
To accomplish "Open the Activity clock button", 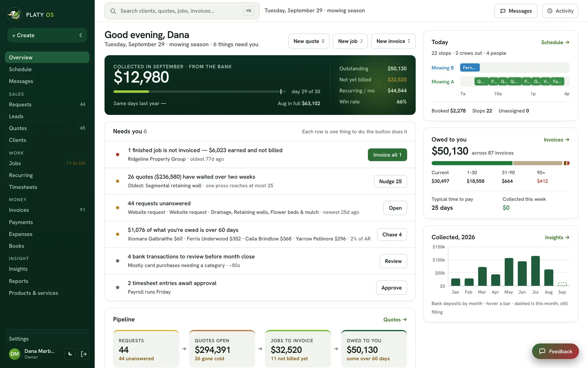I will pyautogui.click(x=560, y=11).
